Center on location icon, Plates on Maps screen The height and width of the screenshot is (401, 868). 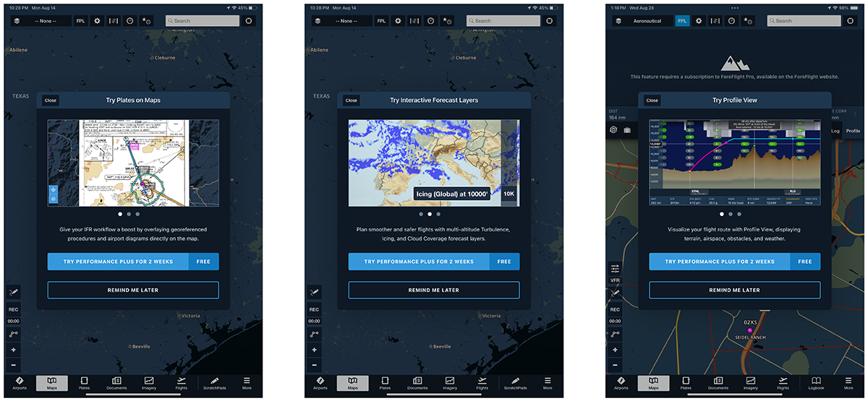coord(249,21)
